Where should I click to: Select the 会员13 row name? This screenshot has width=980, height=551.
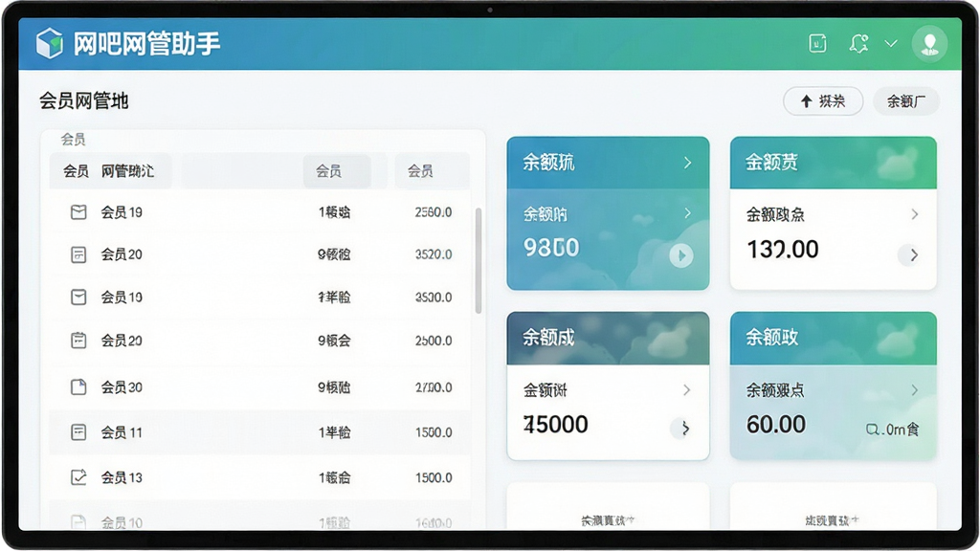pyautogui.click(x=122, y=477)
